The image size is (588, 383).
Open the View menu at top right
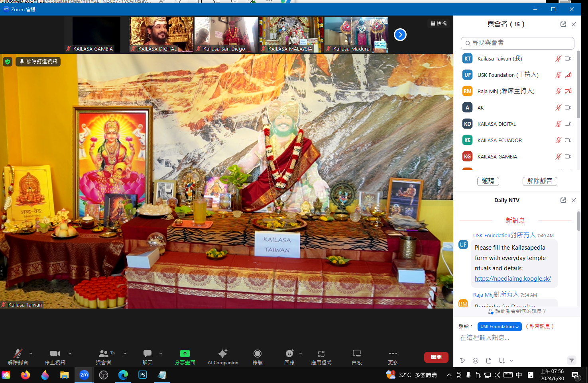coord(439,23)
